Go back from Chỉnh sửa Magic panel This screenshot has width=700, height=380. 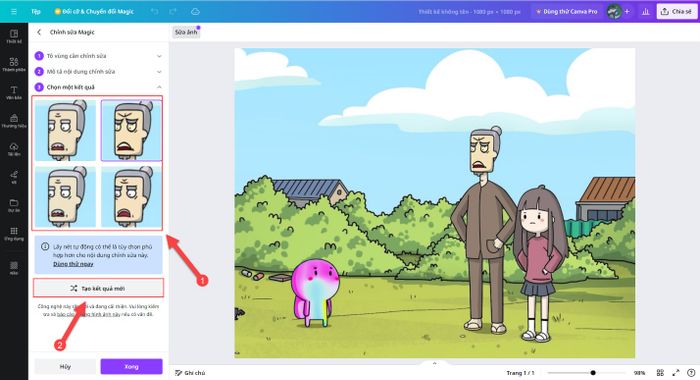(x=39, y=32)
